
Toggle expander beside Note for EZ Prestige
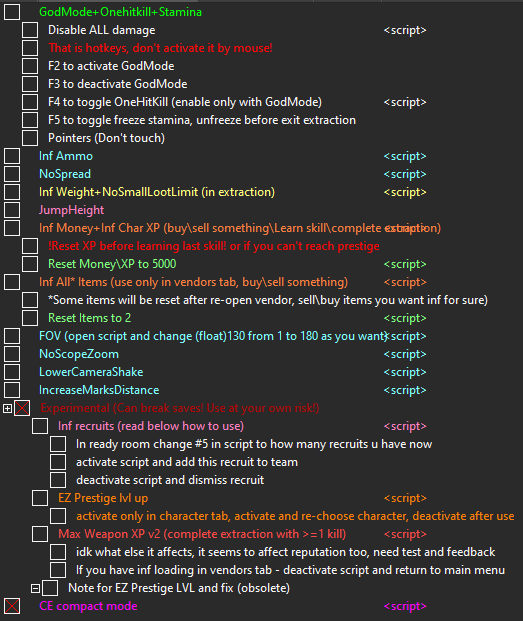point(35,589)
